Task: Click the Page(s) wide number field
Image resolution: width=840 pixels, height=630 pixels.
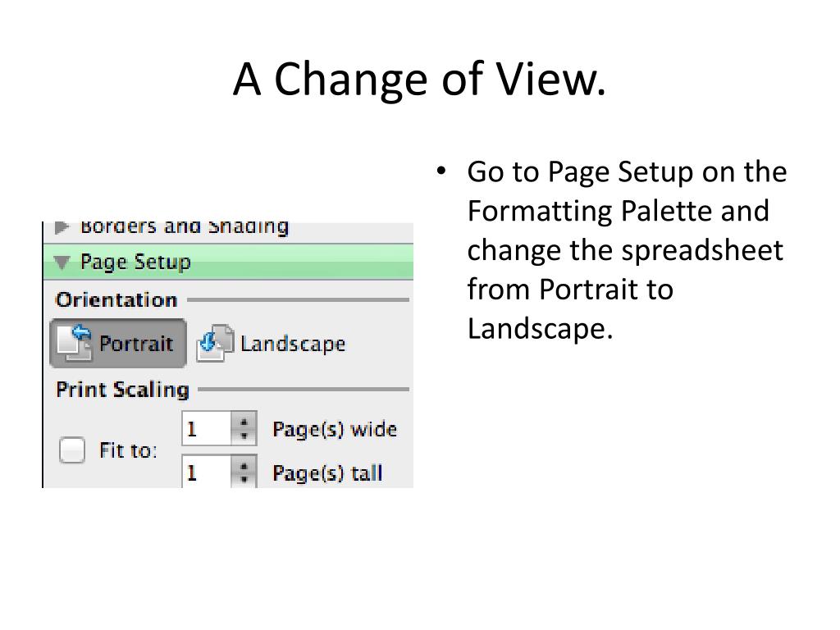Action: (207, 428)
